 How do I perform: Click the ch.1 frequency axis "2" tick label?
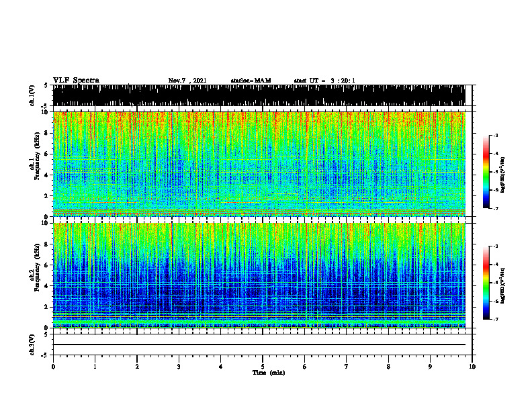pyautogui.click(x=46, y=196)
